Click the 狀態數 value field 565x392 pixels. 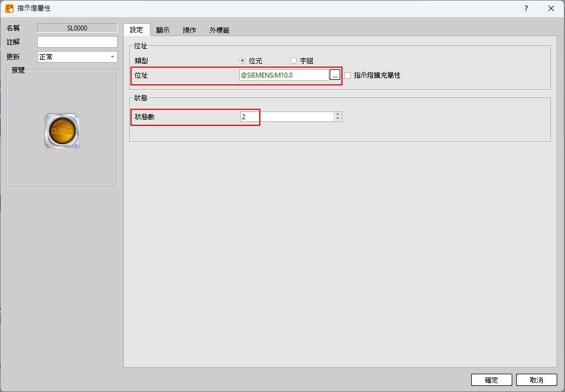(286, 117)
